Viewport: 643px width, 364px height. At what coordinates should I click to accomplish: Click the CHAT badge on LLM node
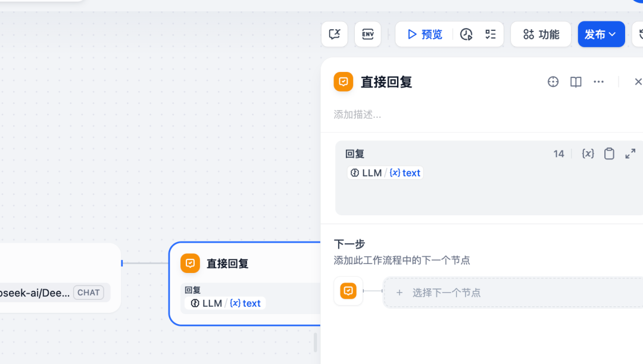(89, 293)
